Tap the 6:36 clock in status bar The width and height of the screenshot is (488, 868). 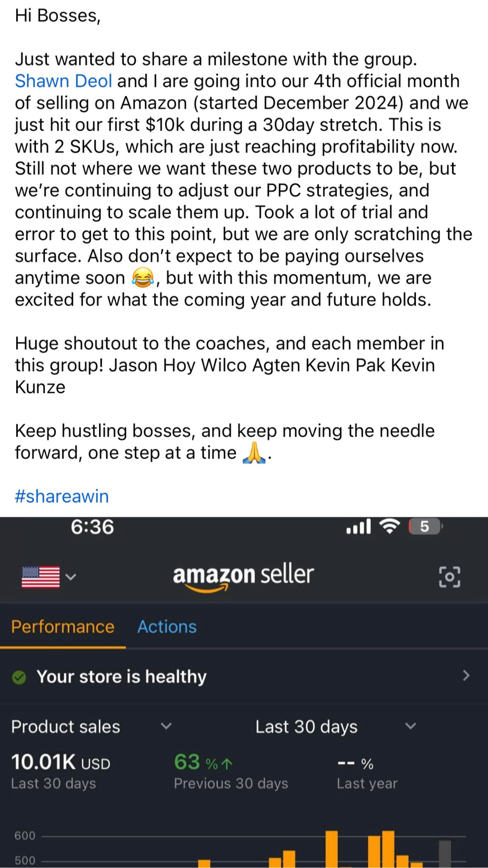(x=92, y=527)
